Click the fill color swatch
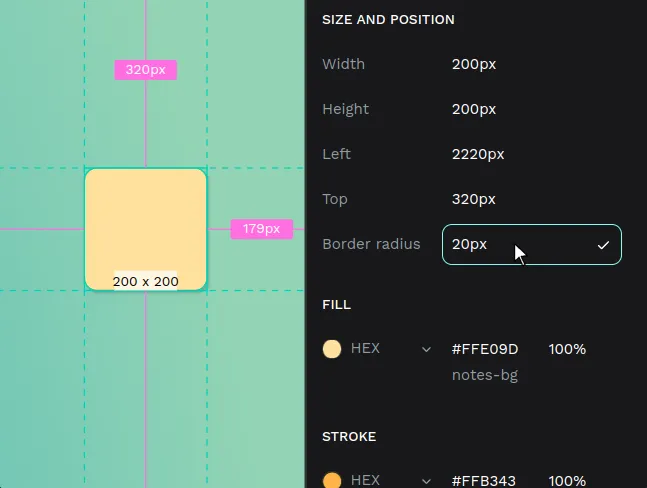This screenshot has height=488, width=647. click(x=332, y=349)
